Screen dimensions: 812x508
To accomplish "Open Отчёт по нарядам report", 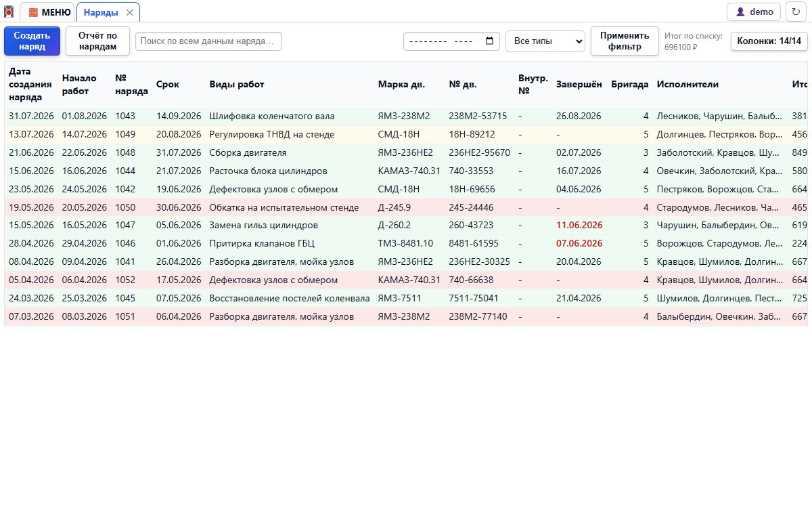I will (97, 41).
